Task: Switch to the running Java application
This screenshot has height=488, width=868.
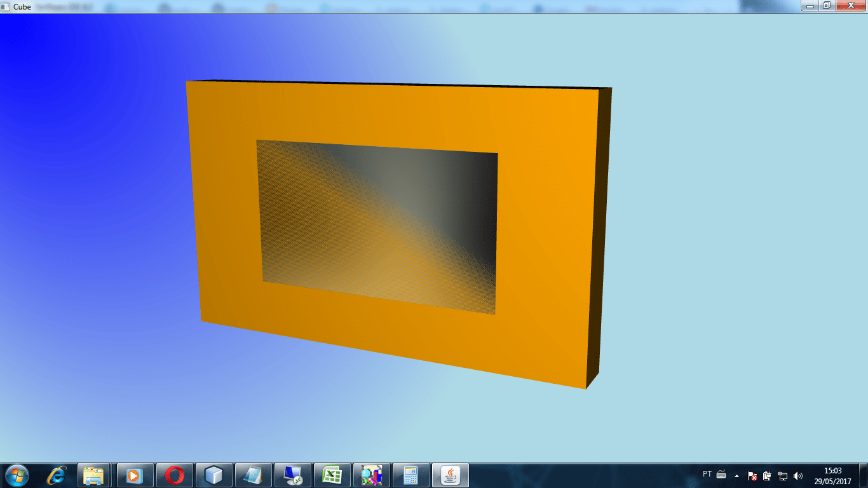Action: click(x=449, y=475)
